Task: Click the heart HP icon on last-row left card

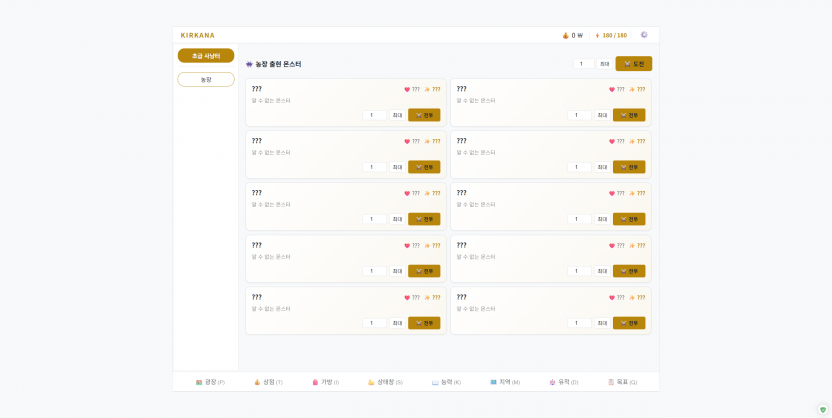Action: click(x=407, y=298)
